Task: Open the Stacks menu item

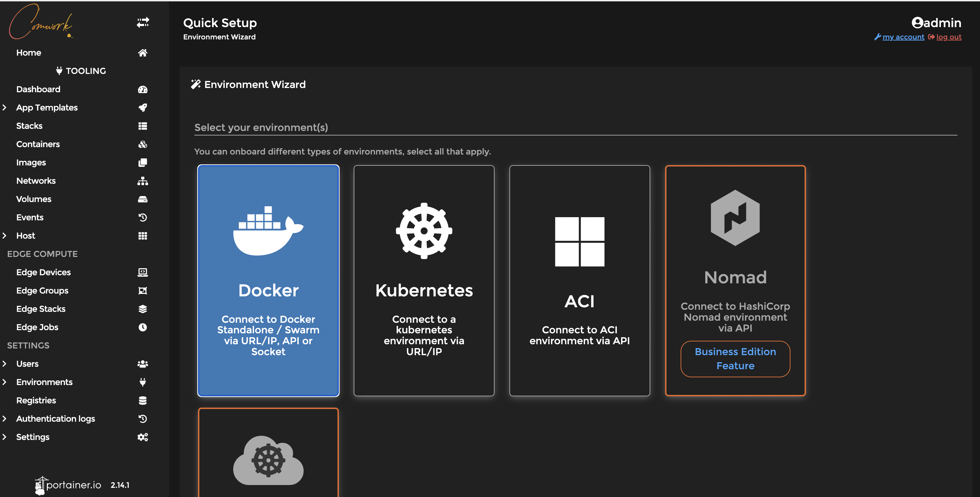Action: [29, 126]
